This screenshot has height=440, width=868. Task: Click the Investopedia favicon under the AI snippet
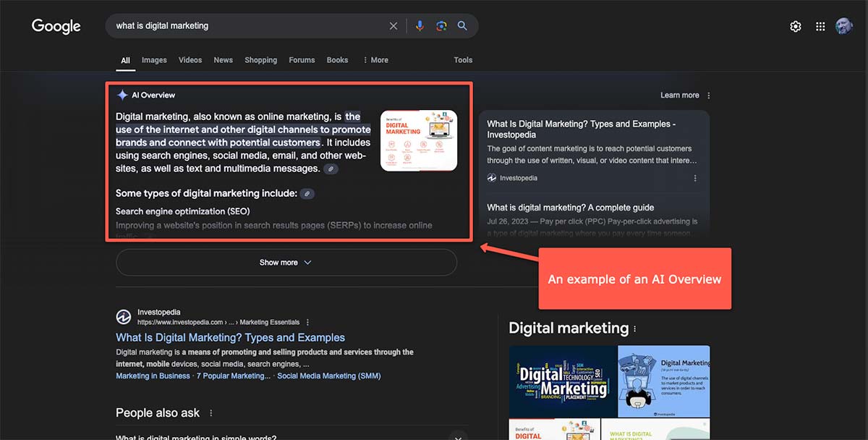click(492, 177)
